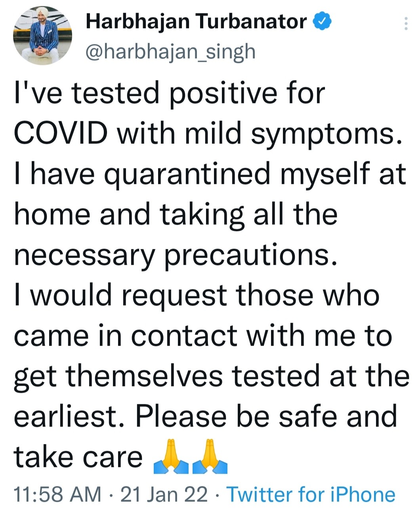Open the @harbhajan_singh handle

coord(171,52)
